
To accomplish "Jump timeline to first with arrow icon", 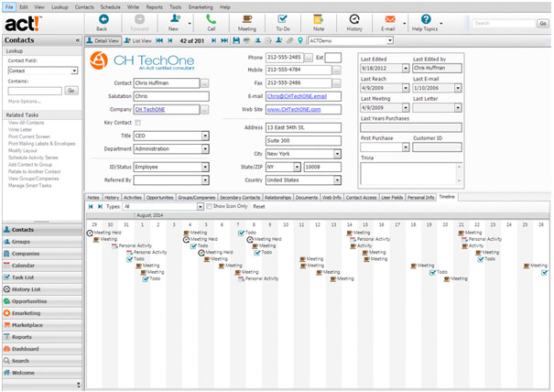I will click(x=91, y=206).
